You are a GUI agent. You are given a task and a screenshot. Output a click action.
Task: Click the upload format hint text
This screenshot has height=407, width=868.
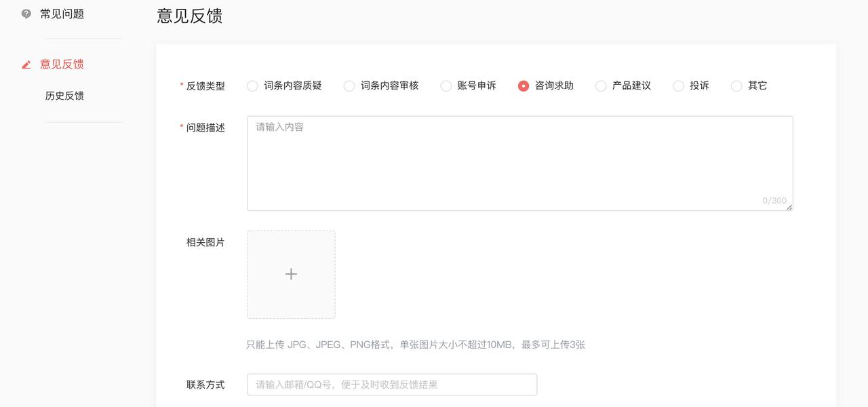(417, 345)
